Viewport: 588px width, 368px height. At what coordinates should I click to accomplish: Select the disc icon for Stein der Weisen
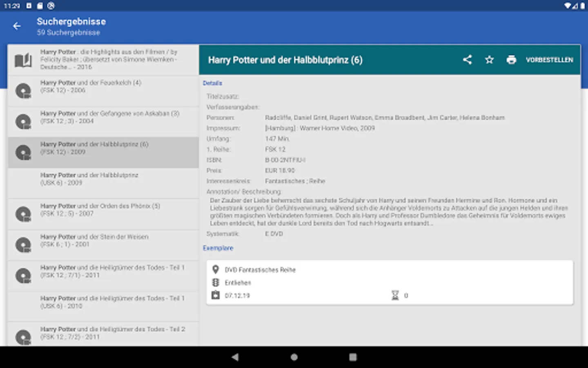(23, 245)
